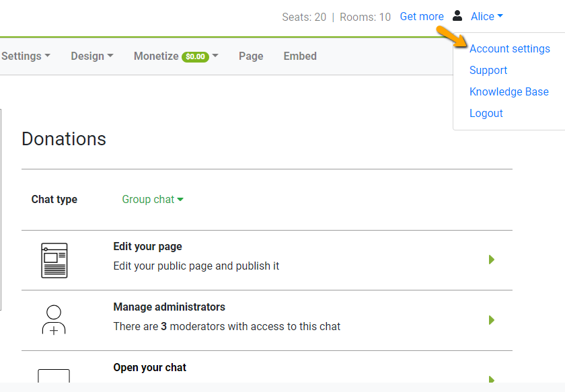Open the Edit your page heading
Screen dimensions: 565x392
[147, 246]
